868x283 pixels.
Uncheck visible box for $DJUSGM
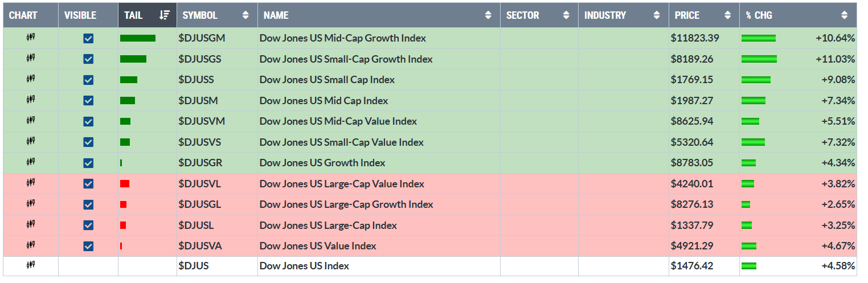click(x=88, y=38)
